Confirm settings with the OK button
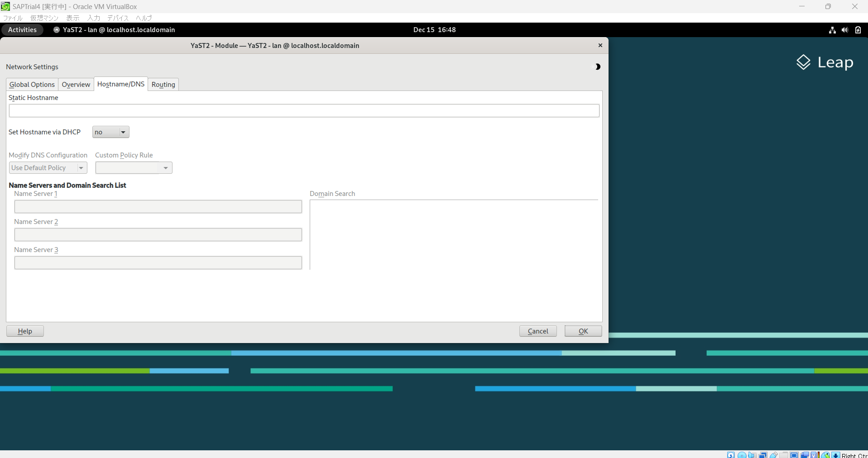 point(583,331)
